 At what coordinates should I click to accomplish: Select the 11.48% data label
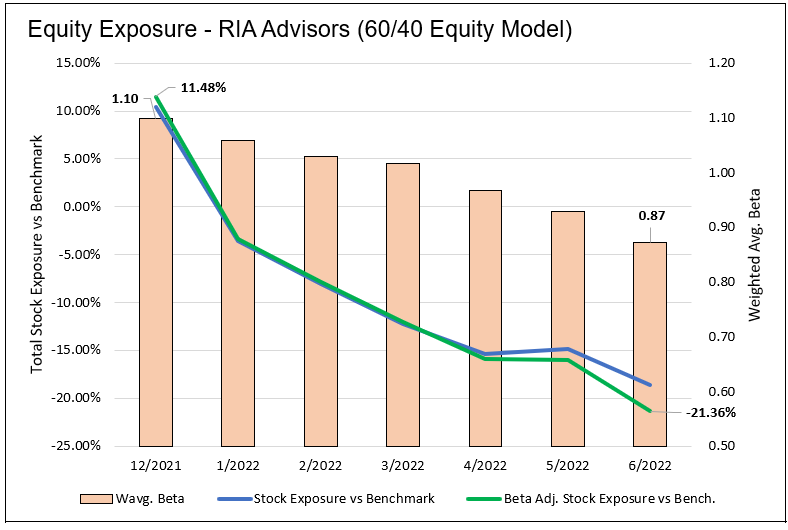pyautogui.click(x=203, y=87)
